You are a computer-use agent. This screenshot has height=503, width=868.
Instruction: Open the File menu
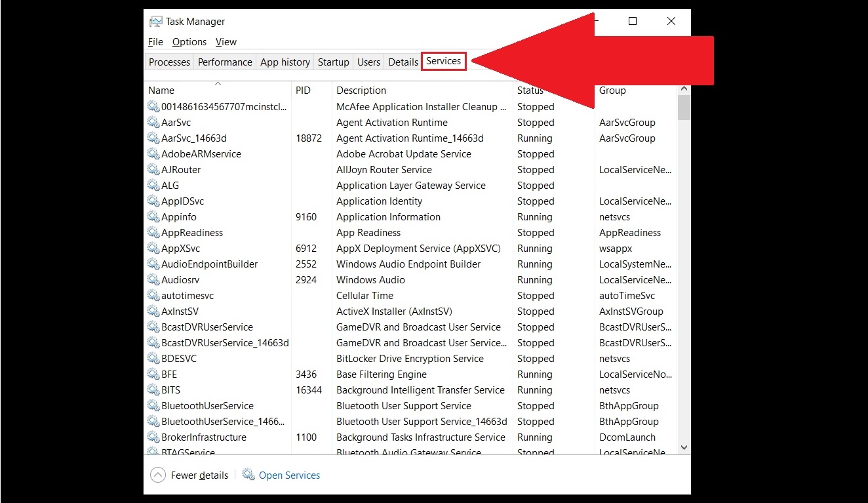(155, 41)
